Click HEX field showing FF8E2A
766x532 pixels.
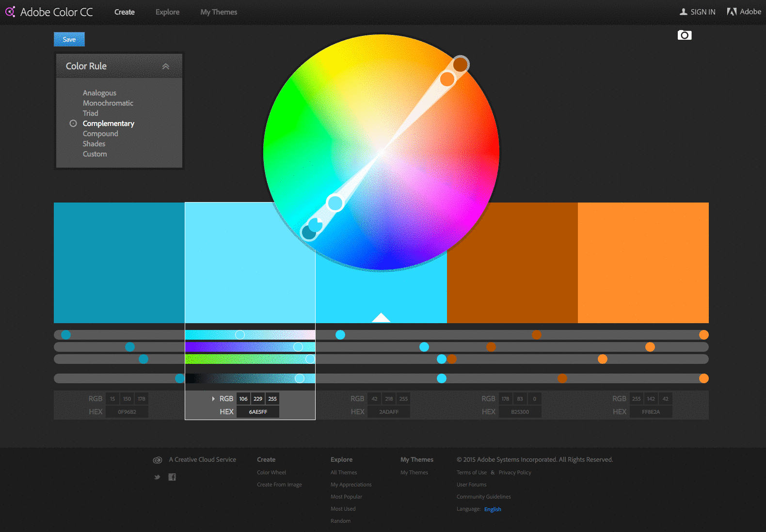[651, 412]
